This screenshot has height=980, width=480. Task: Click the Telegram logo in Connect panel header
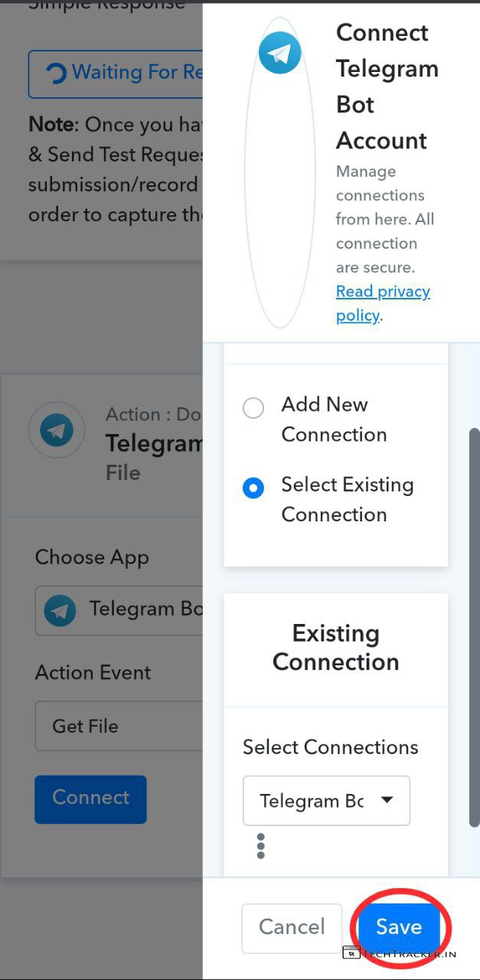(279, 54)
